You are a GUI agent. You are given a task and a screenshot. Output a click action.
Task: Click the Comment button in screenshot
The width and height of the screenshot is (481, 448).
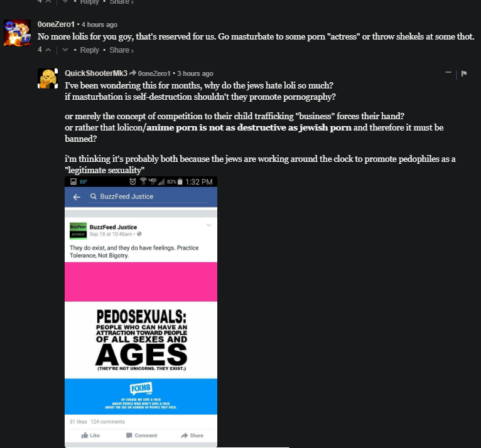(x=141, y=435)
